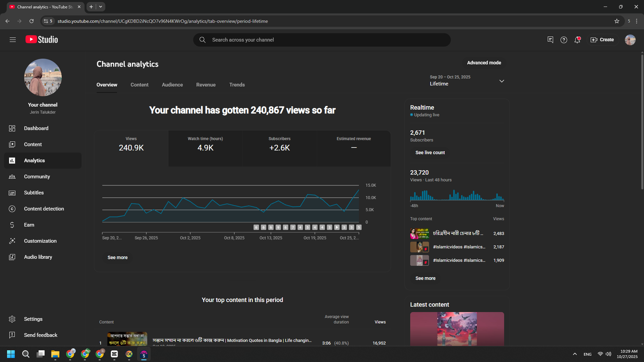Image resolution: width=644 pixels, height=362 pixels.
Task: Open the realtime video with 2,187 views
Action: (457, 247)
